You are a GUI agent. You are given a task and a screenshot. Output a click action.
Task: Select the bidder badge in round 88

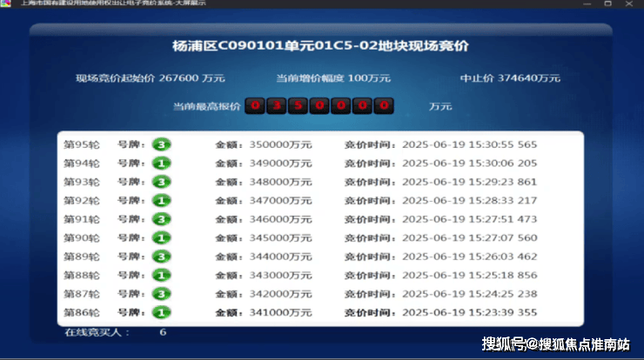click(x=161, y=275)
